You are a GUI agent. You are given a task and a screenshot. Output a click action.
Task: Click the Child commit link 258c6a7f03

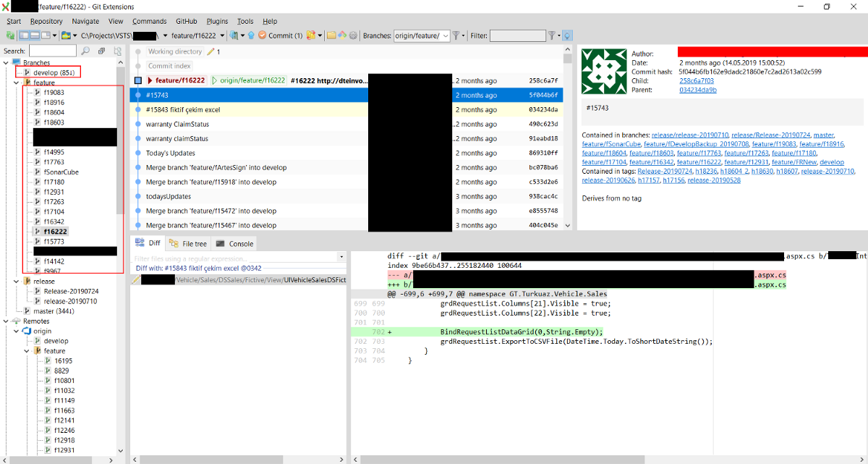click(696, 81)
